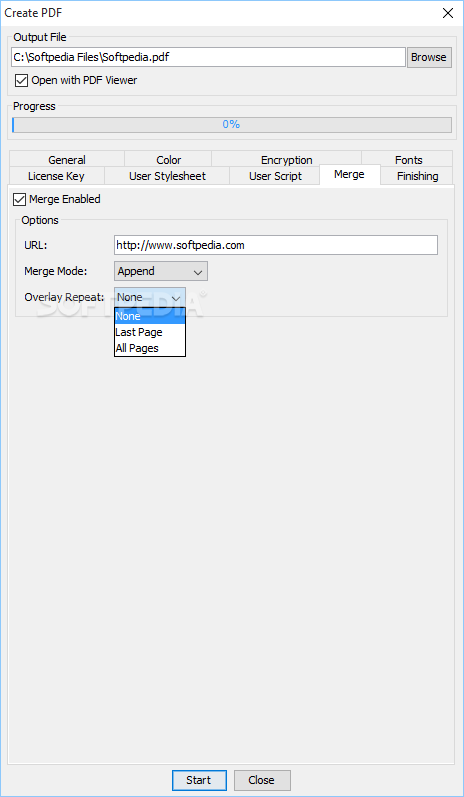The image size is (464, 797).
Task: Open the Merge Mode dropdown
Action: [161, 271]
